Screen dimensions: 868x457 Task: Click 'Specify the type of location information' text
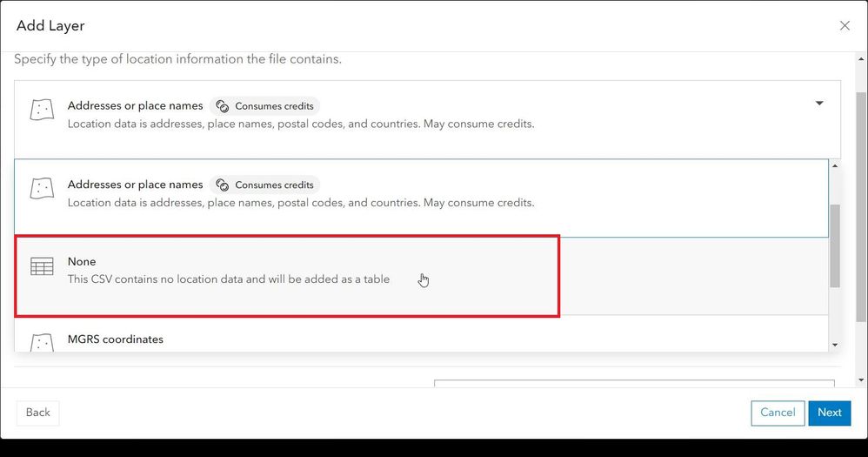177,59
